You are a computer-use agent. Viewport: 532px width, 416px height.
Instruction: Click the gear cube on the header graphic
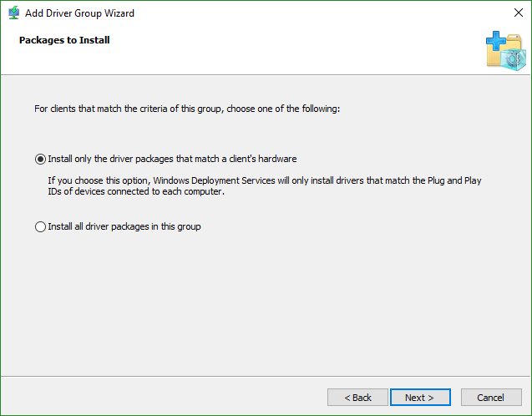tap(514, 59)
